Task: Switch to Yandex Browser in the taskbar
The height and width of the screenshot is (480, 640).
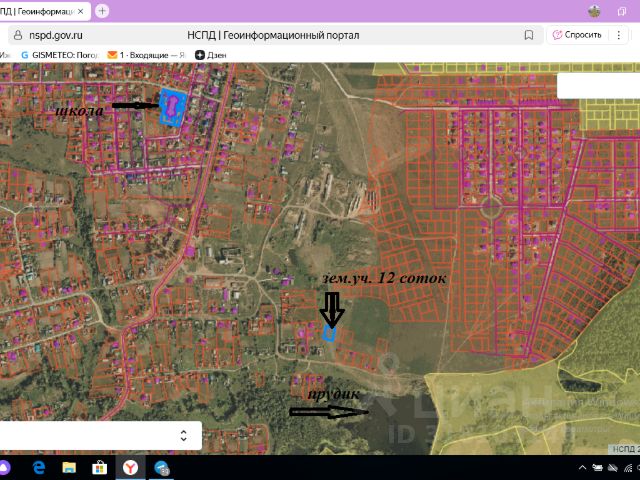Action: coord(130,467)
